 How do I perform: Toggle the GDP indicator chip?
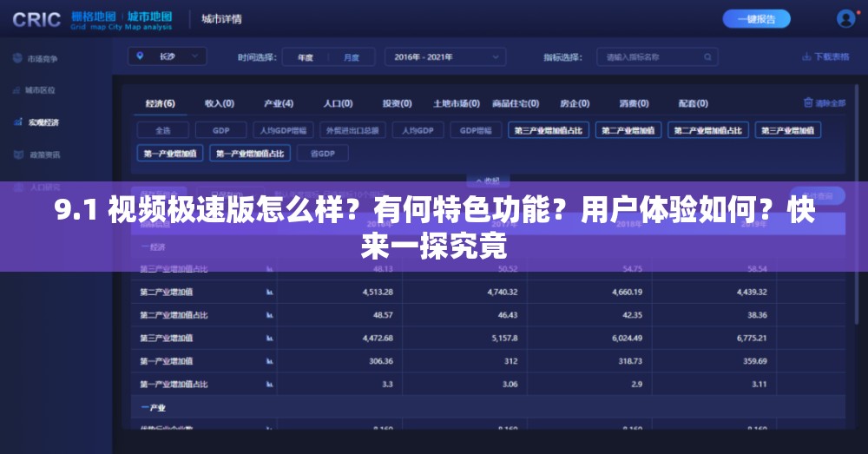click(220, 130)
